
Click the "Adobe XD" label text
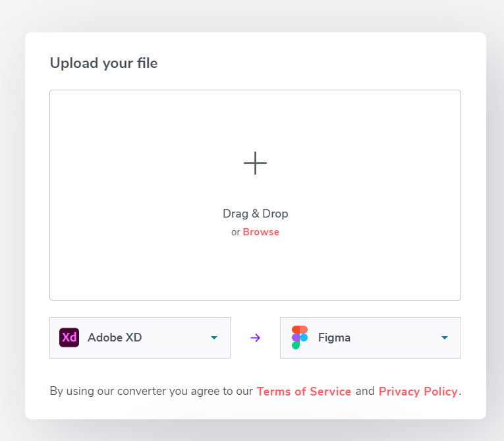pyautogui.click(x=115, y=338)
